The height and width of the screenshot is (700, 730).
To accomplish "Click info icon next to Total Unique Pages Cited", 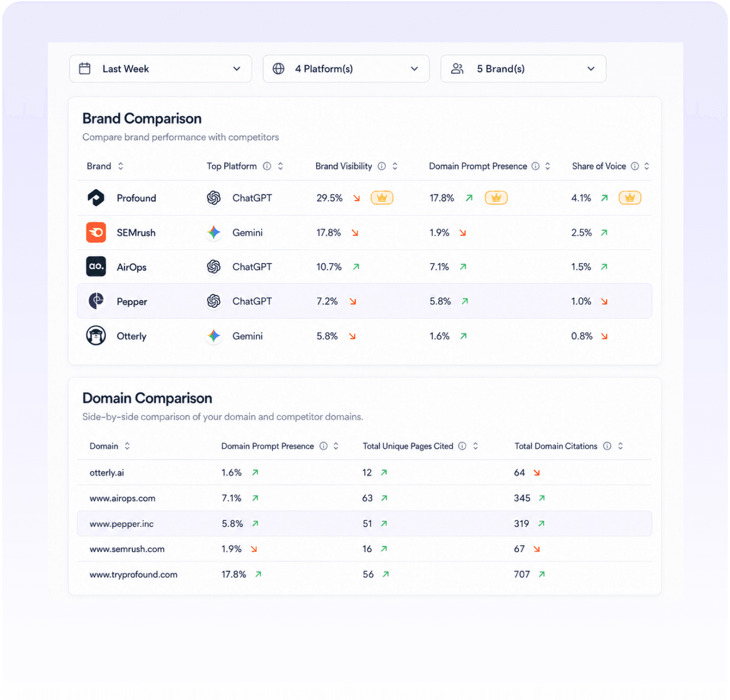I will click(462, 446).
